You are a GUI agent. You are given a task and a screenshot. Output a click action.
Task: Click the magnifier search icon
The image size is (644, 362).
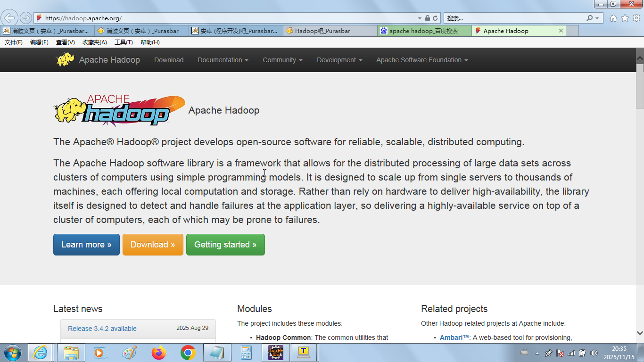[x=589, y=18]
